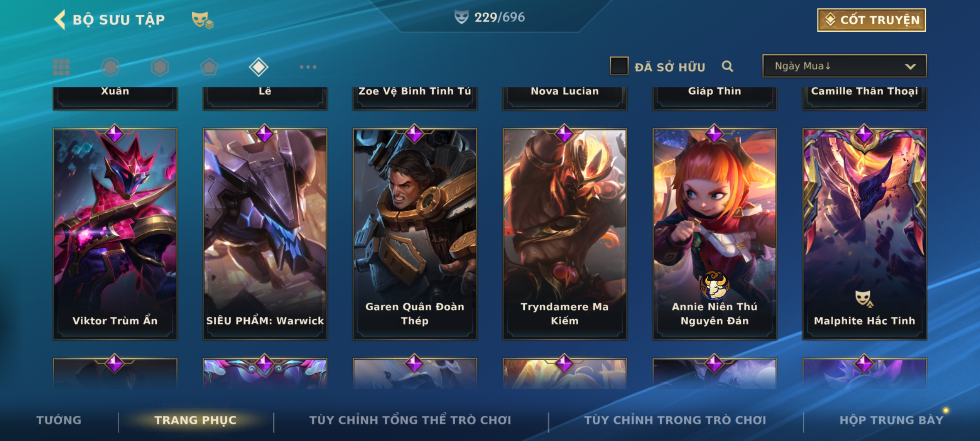The width and height of the screenshot is (980, 441).
Task: Click the search magnifier icon
Action: click(727, 66)
